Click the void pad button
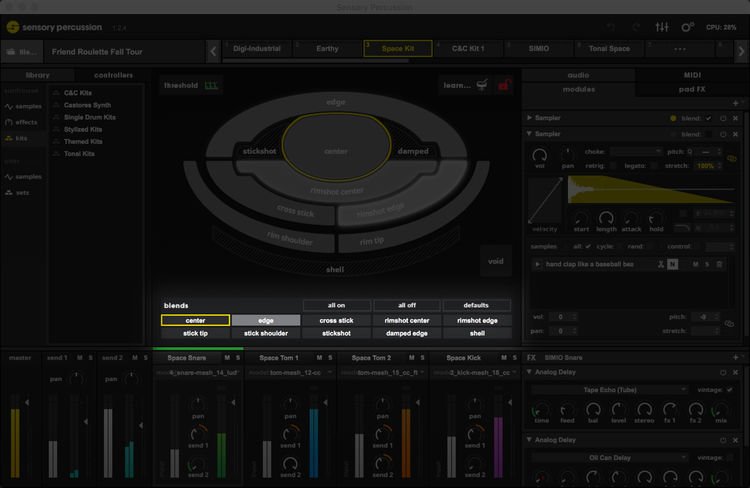The width and height of the screenshot is (750, 488). tap(496, 261)
